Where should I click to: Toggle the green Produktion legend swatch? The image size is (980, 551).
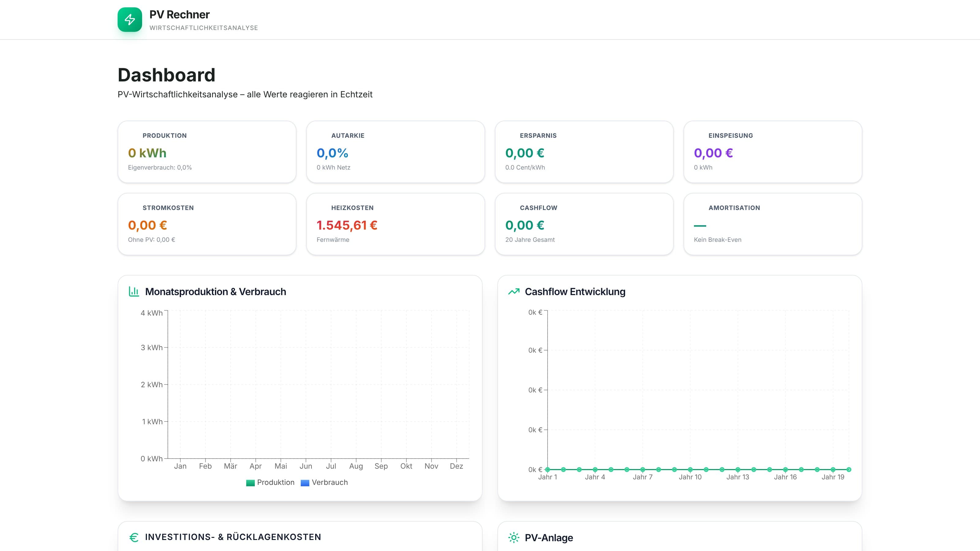pos(250,483)
